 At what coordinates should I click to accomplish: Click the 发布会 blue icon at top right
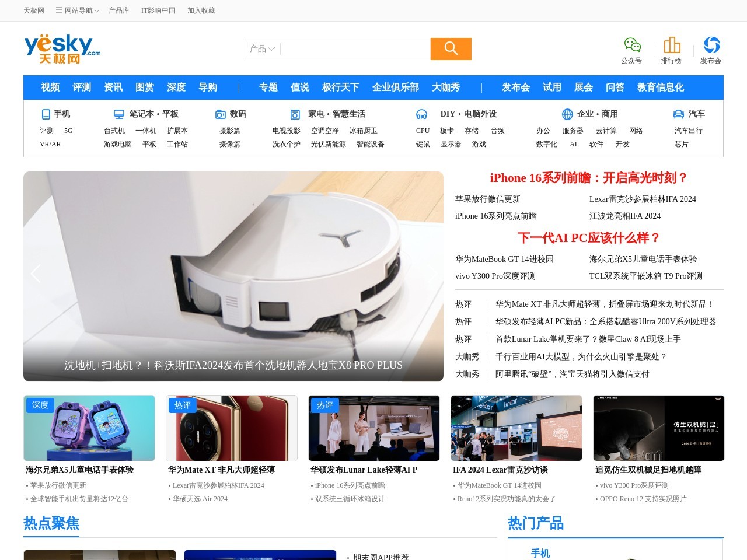click(711, 45)
